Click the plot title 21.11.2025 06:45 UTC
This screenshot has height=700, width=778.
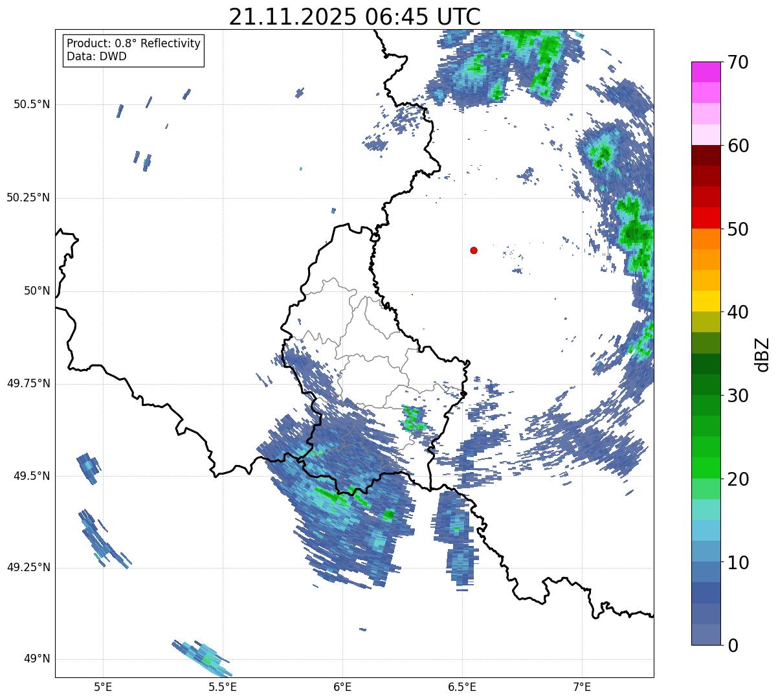click(x=355, y=17)
